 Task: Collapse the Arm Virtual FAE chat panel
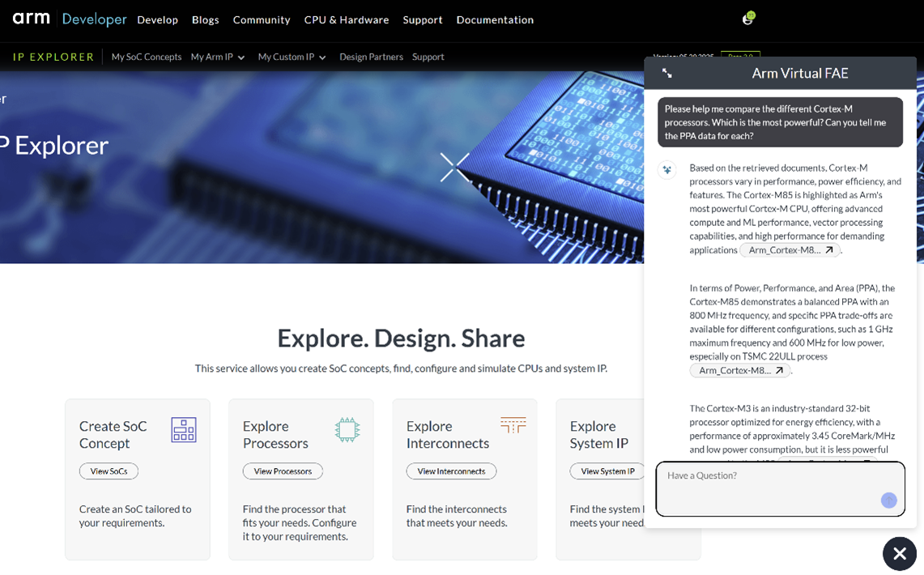[667, 74]
